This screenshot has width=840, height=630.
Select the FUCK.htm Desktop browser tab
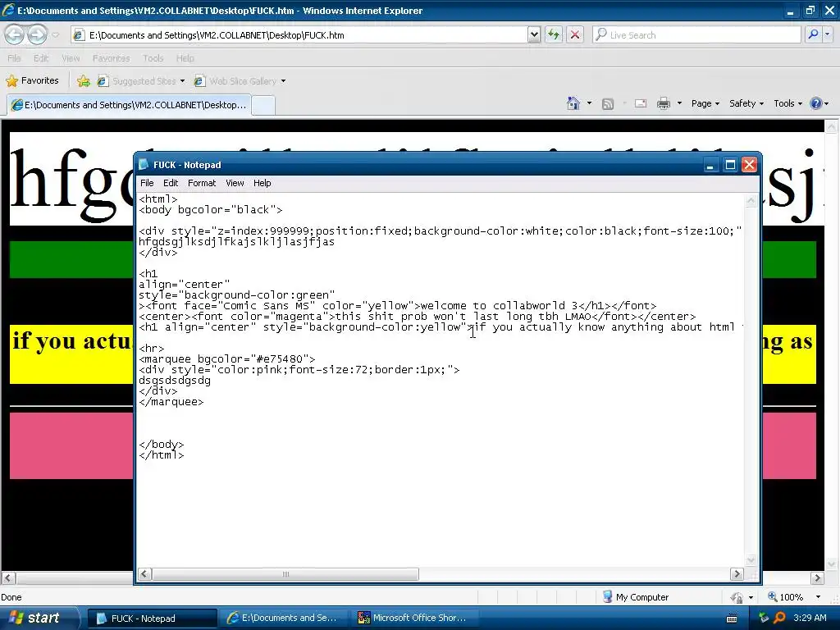pos(129,105)
